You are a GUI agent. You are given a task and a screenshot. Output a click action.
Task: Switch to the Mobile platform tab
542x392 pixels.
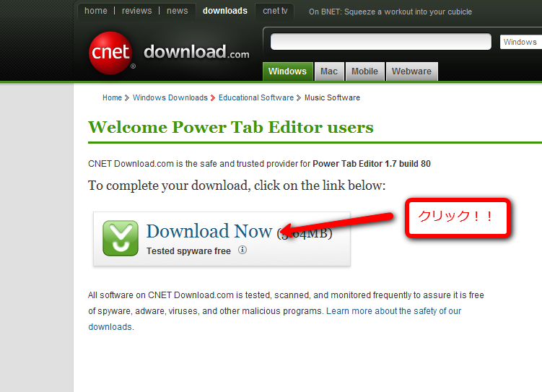click(364, 71)
